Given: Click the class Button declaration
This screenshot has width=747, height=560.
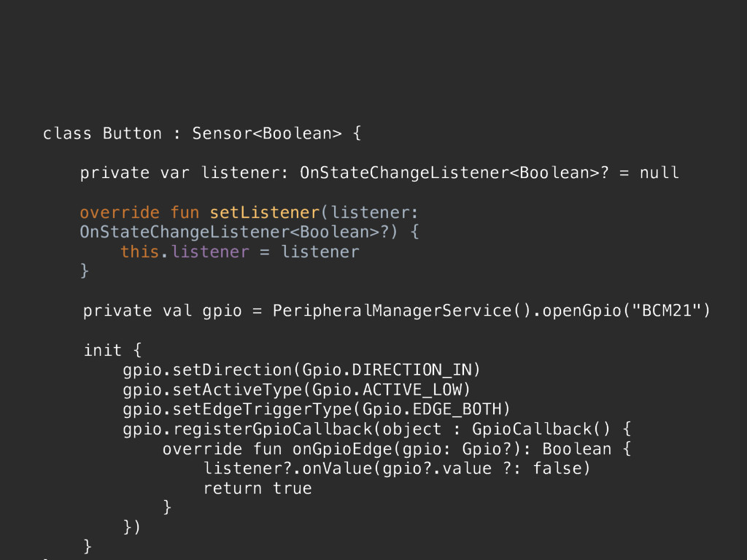Looking at the screenshot, I should (102, 133).
